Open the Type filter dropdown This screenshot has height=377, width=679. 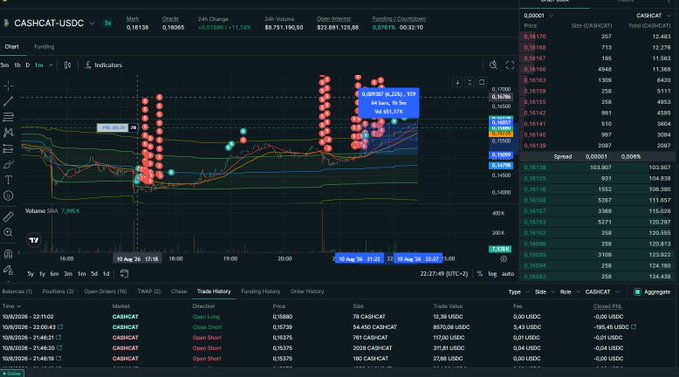(x=519, y=292)
